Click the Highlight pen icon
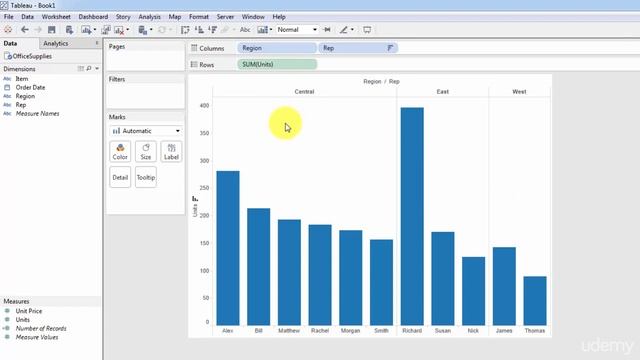The height and width of the screenshot is (360, 640). pos(344,30)
